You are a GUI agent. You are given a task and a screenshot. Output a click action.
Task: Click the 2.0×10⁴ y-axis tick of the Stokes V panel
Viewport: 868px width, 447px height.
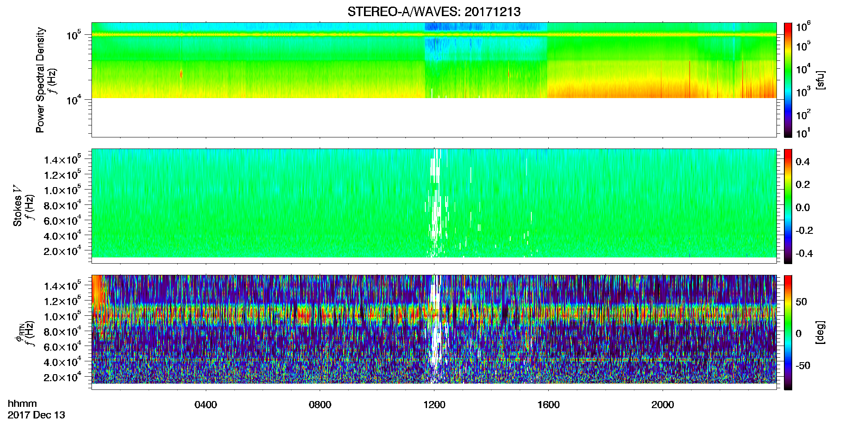click(63, 251)
